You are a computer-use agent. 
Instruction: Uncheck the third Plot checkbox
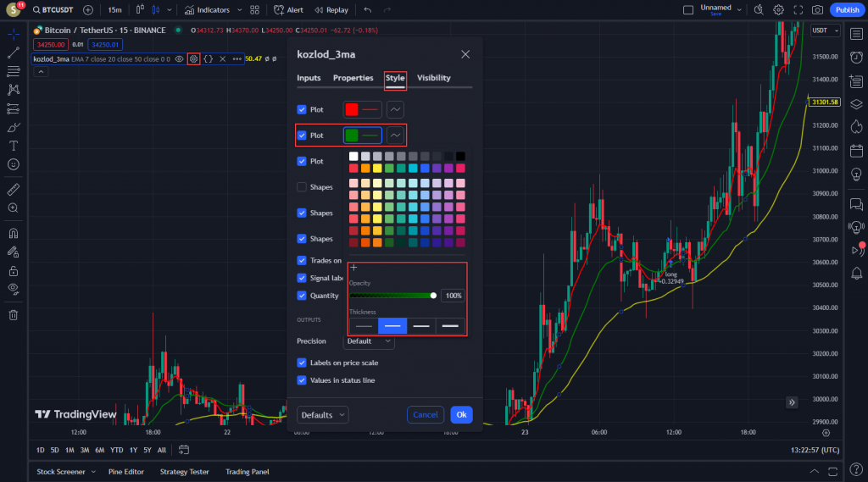coord(302,161)
